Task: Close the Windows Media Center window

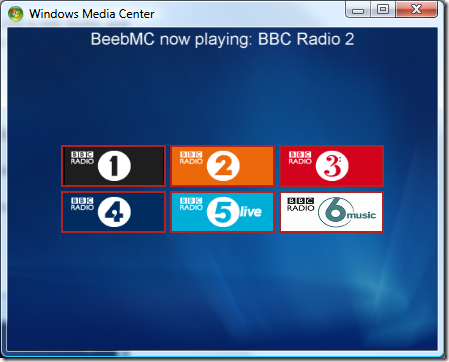Action: 416,9
